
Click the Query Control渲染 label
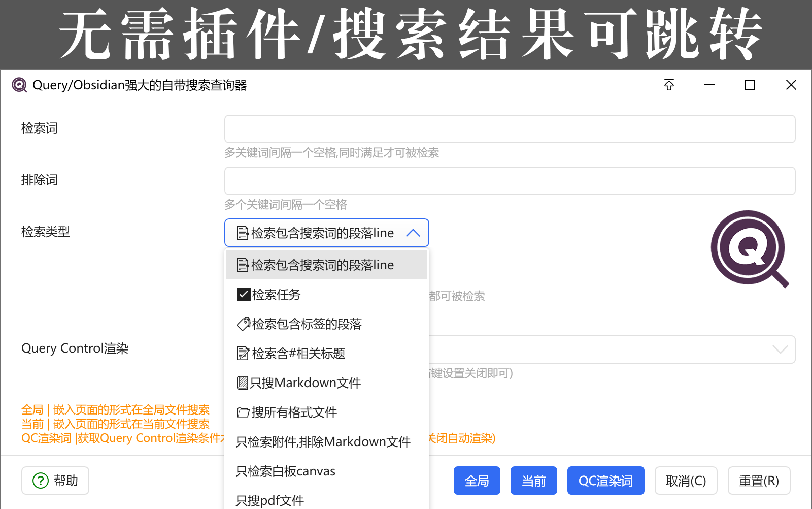coord(75,348)
